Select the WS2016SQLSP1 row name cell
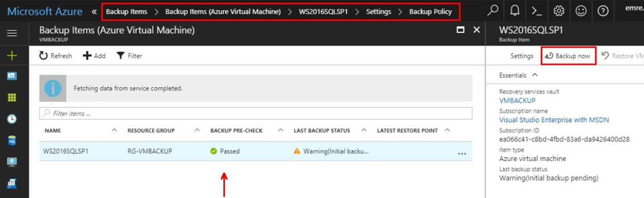Screen dimensions: 644x198 point(66,151)
